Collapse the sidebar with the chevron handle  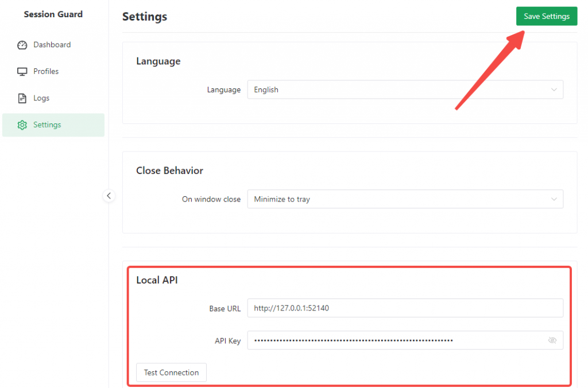pyautogui.click(x=109, y=196)
